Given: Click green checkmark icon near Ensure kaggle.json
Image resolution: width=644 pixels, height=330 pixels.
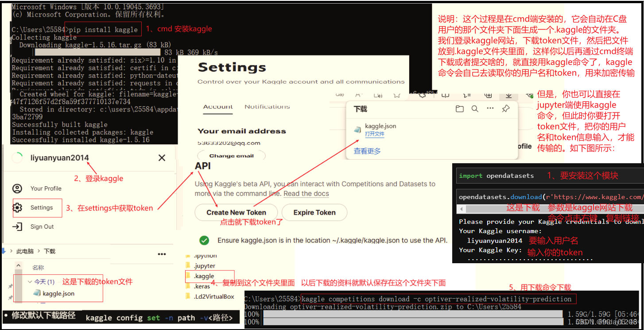Looking at the screenshot, I should 204,240.
